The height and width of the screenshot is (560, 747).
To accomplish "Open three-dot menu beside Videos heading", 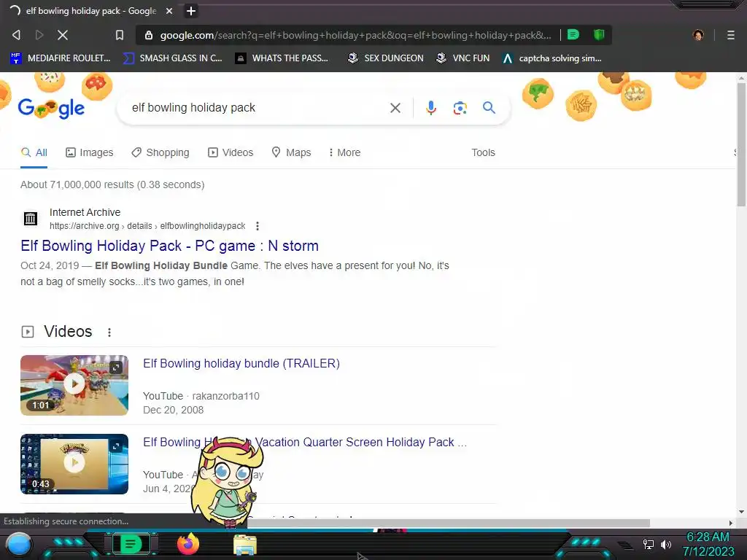I will click(109, 332).
